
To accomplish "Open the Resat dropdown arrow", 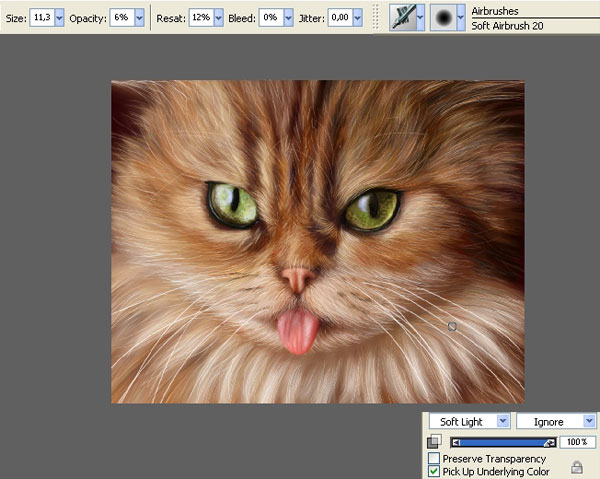I will point(218,18).
